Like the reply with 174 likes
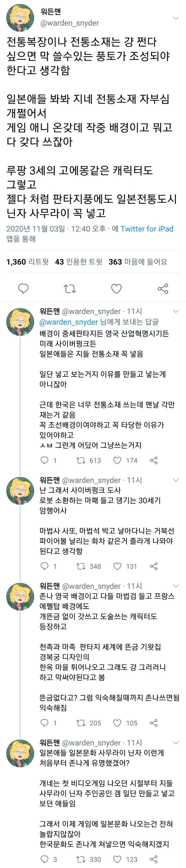The width and height of the screenshot is (186, 868). click(x=117, y=460)
